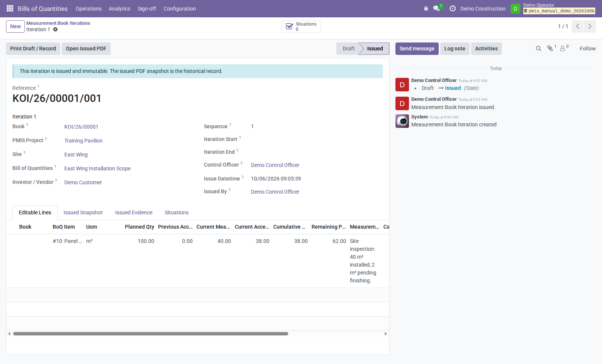This screenshot has height=364, width=602.
Task: Open the conversations chat icon
Action: coord(437,8)
